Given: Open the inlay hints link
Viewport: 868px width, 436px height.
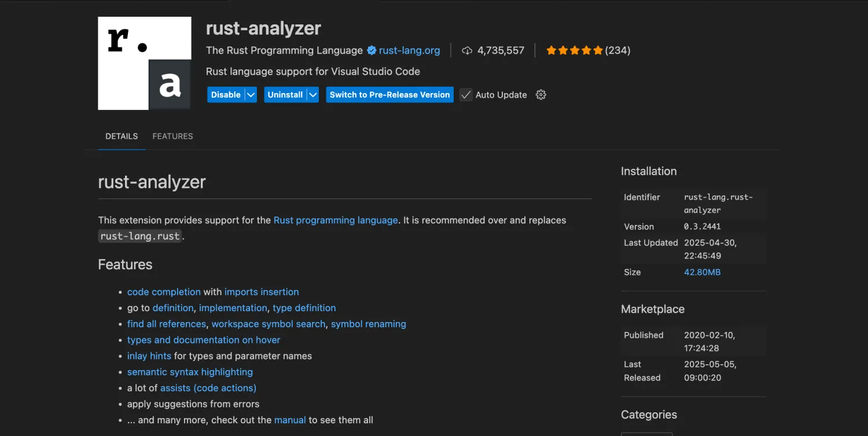Looking at the screenshot, I should tap(149, 356).
